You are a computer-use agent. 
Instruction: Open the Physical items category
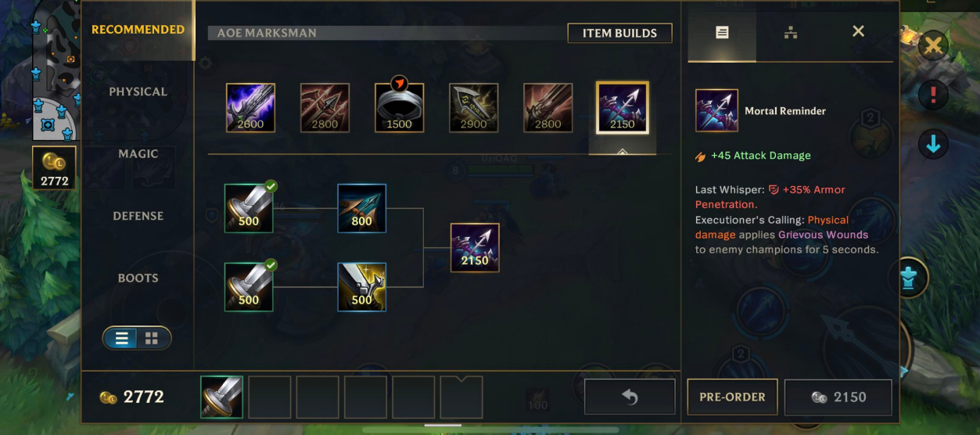coord(138,92)
